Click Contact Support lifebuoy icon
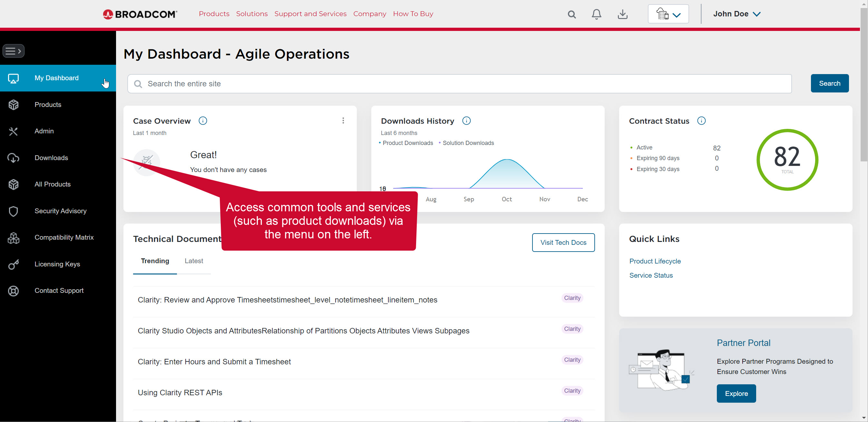 (14, 291)
